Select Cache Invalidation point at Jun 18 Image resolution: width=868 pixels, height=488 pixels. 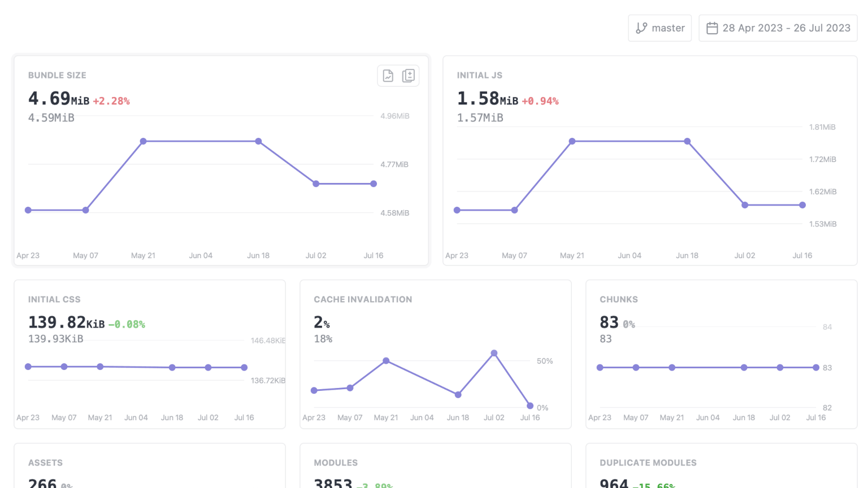click(x=458, y=395)
